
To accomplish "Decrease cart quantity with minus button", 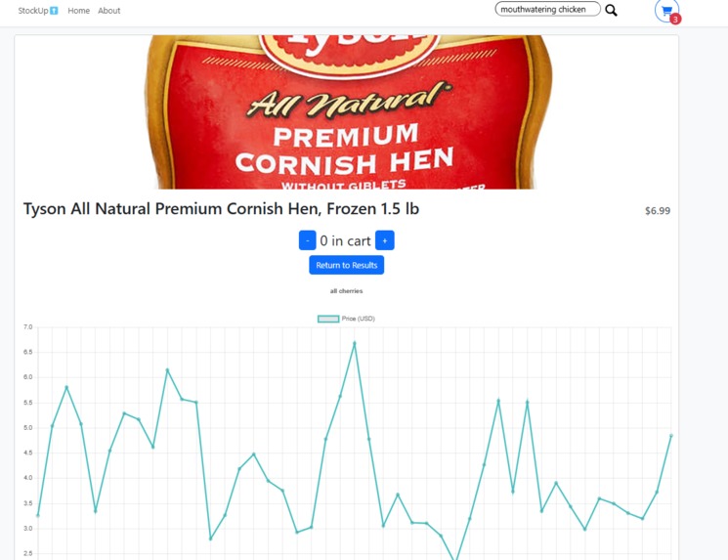I will (x=308, y=240).
